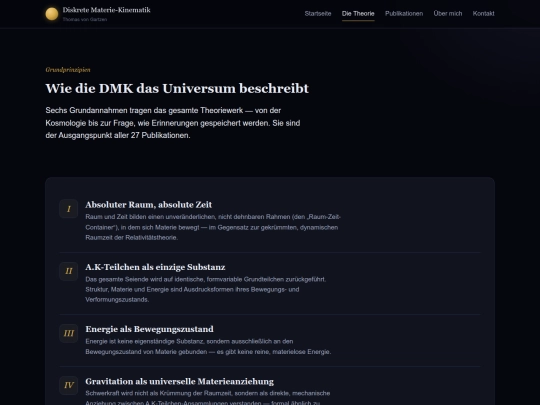Click description starting 'Energie ist keine eigenständige'
Image resolution: width=540 pixels, height=405 pixels.
click(208, 346)
